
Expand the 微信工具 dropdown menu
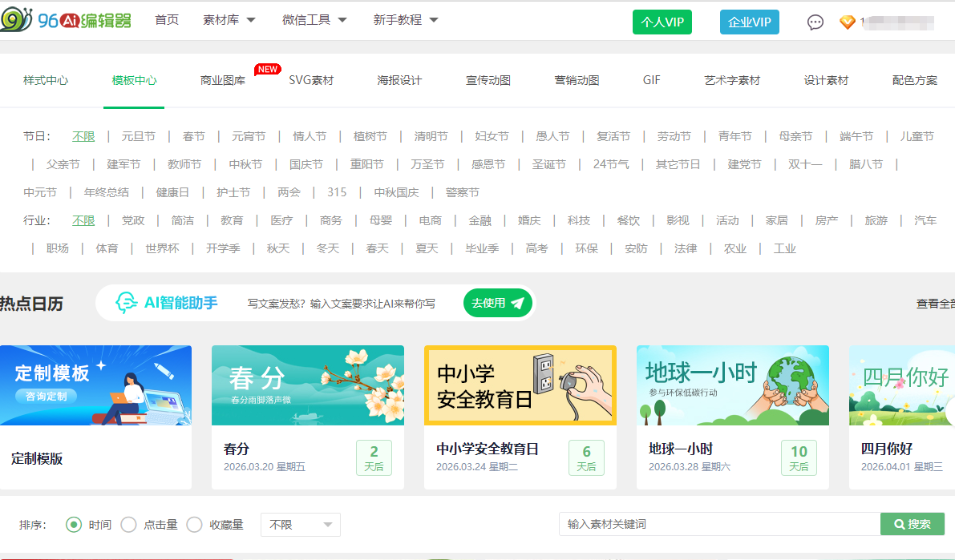[314, 20]
